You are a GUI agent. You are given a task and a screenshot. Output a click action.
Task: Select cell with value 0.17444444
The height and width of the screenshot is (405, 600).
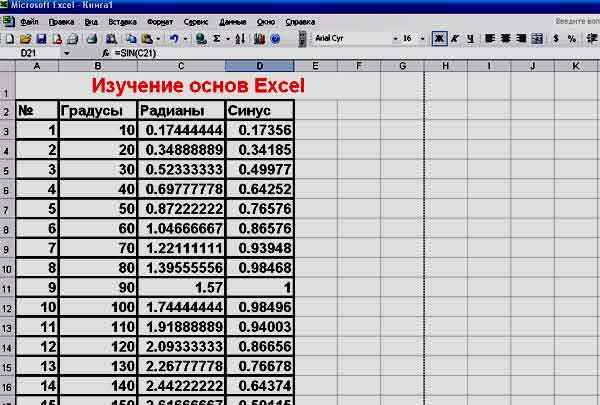(x=181, y=130)
